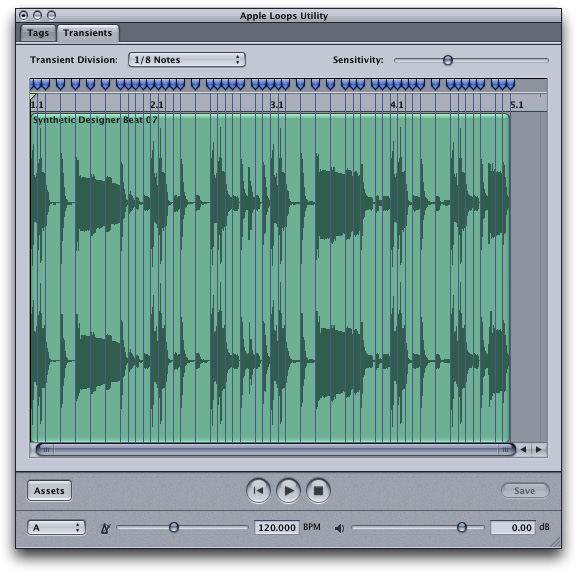
Task: Click the 2.1 bar marker in the ruler
Action: click(x=157, y=105)
